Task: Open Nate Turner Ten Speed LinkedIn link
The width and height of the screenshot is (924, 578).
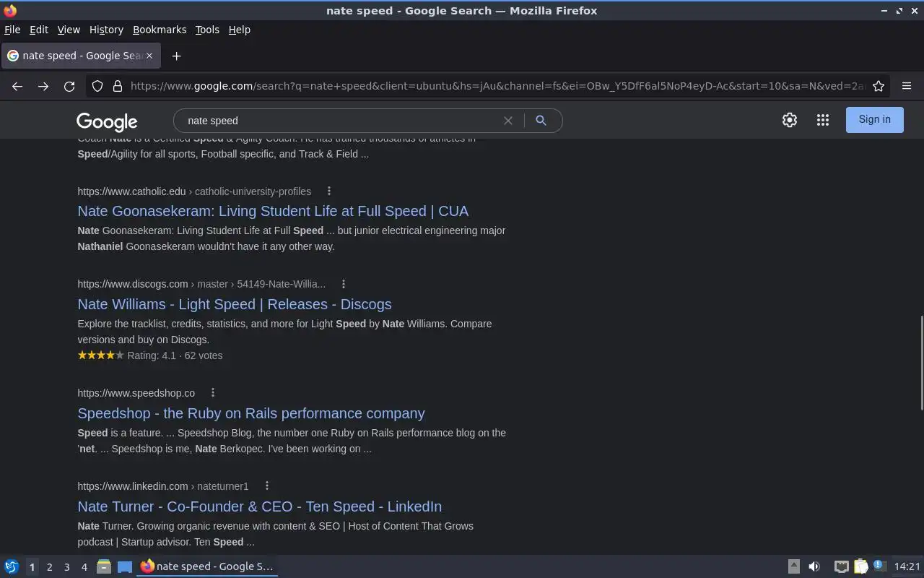Action: (259, 506)
